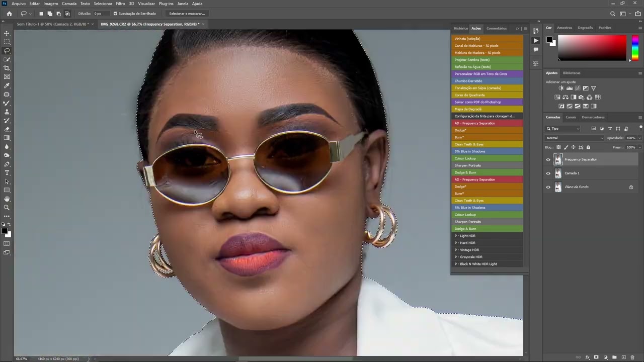Open the Selecionar menu

click(103, 4)
